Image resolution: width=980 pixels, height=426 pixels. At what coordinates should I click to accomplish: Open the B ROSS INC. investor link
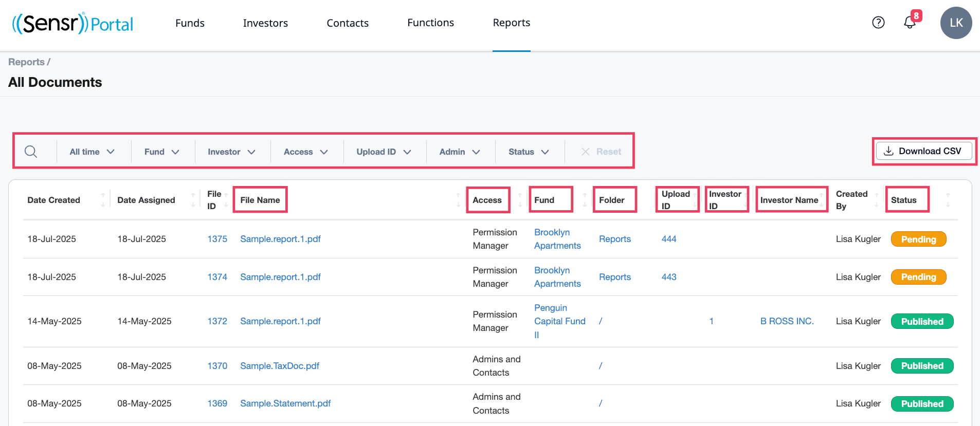point(787,321)
